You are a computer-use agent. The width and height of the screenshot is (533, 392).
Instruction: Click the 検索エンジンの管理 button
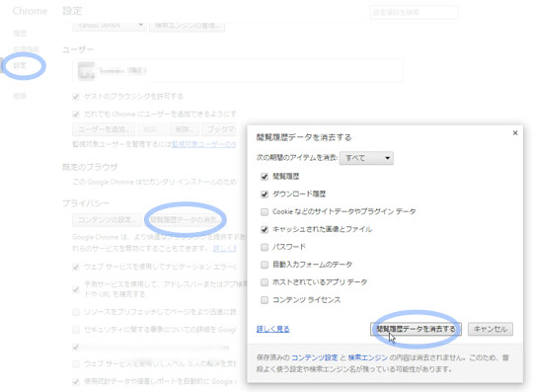click(x=187, y=26)
